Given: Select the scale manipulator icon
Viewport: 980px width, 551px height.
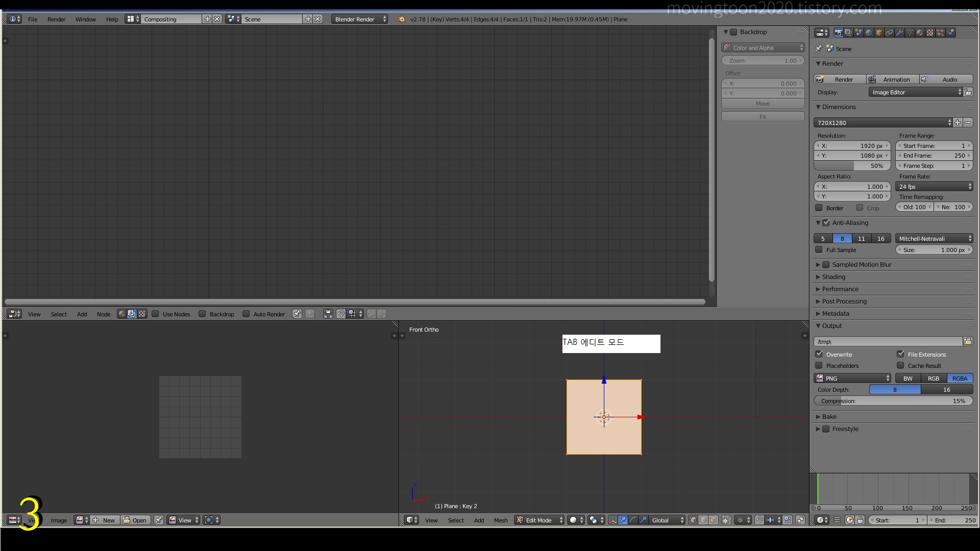Looking at the screenshot, I should (x=643, y=520).
